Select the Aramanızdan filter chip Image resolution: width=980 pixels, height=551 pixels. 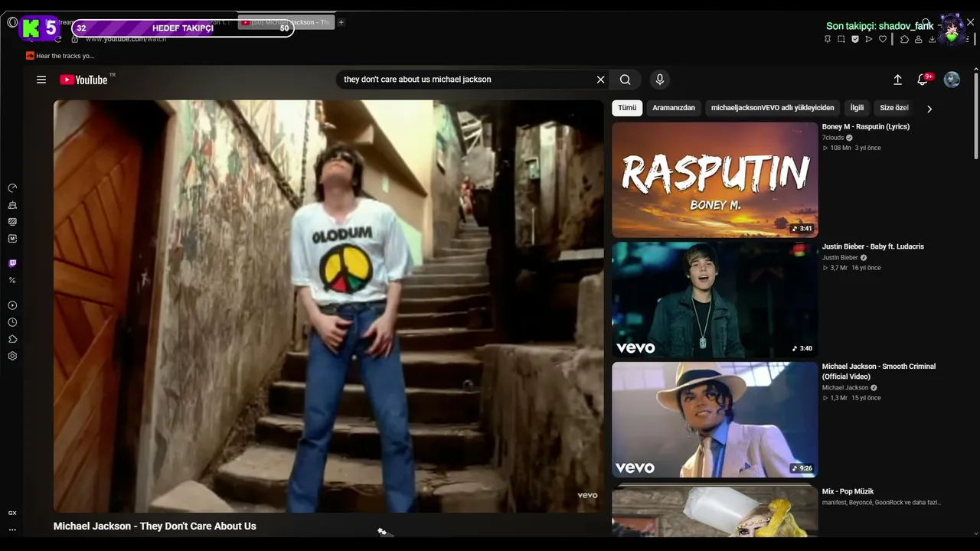674,108
